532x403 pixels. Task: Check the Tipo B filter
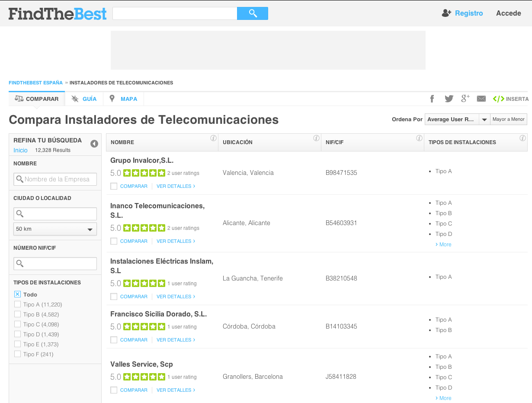[17, 314]
